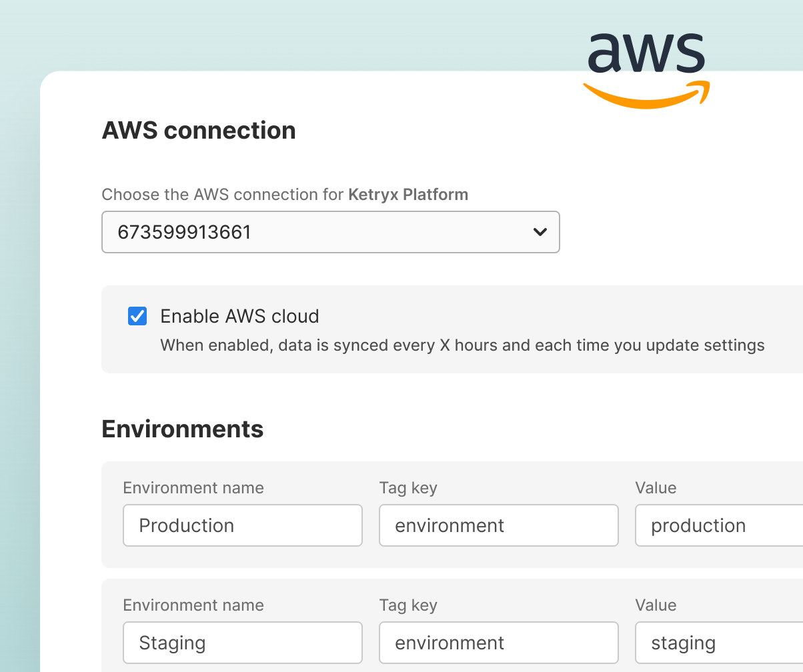Edit the Value field containing staging
803x672 pixels.
[719, 643]
